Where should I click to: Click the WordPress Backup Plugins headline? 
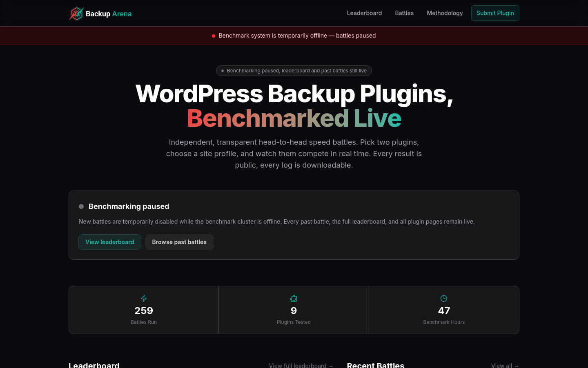(294, 94)
